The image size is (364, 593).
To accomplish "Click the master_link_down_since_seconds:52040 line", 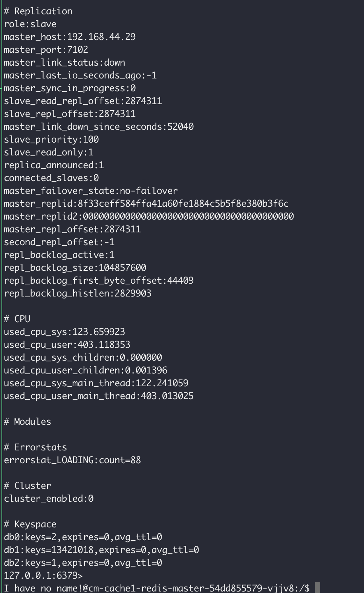I will (x=99, y=127).
